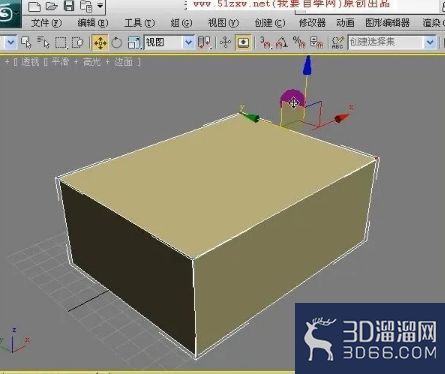Open the 修改器 menu

pos(312,23)
